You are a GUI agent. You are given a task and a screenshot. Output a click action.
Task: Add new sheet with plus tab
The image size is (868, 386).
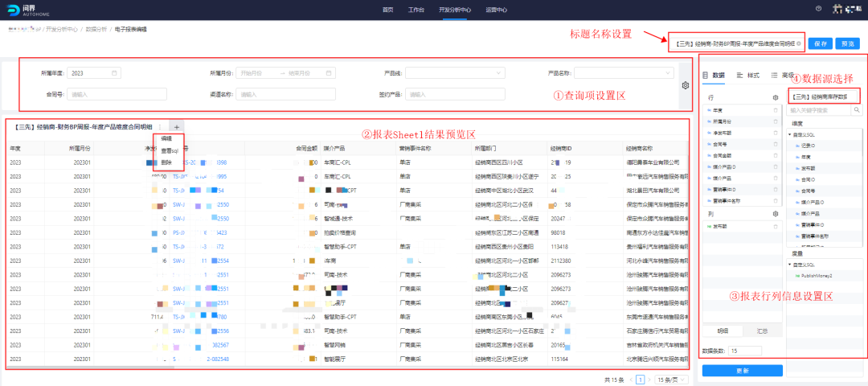coord(177,127)
